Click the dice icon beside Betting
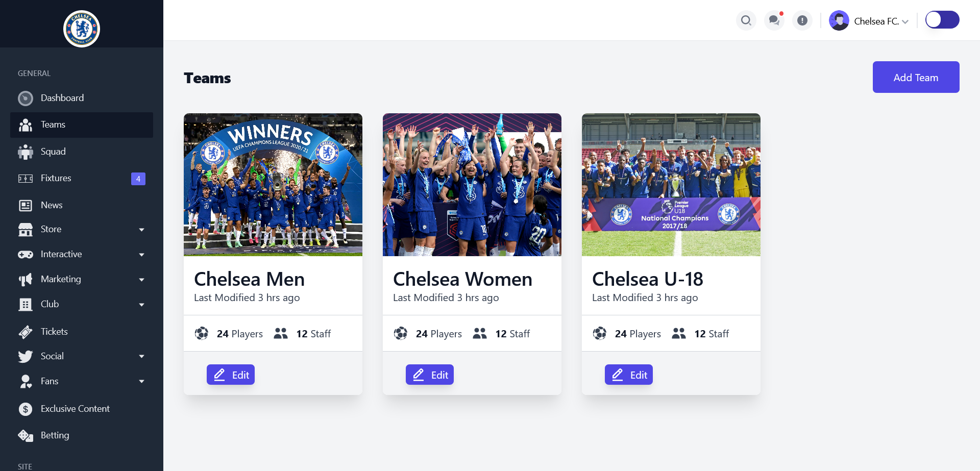Image resolution: width=980 pixels, height=471 pixels. click(26, 436)
